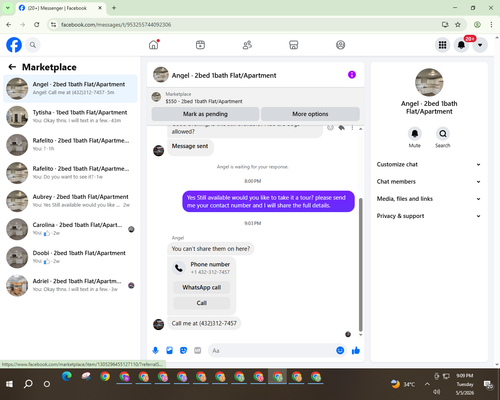
Task: Send a thumbs up like
Action: pyautogui.click(x=356, y=350)
